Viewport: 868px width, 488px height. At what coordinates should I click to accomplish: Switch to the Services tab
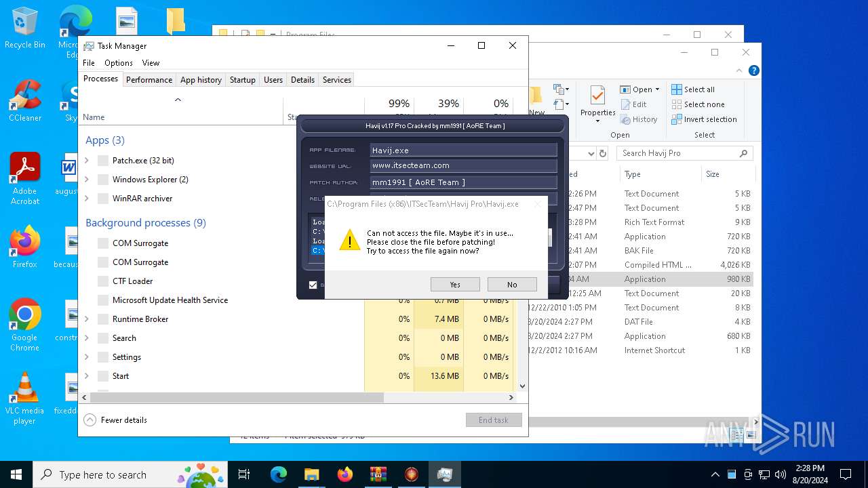coord(337,79)
